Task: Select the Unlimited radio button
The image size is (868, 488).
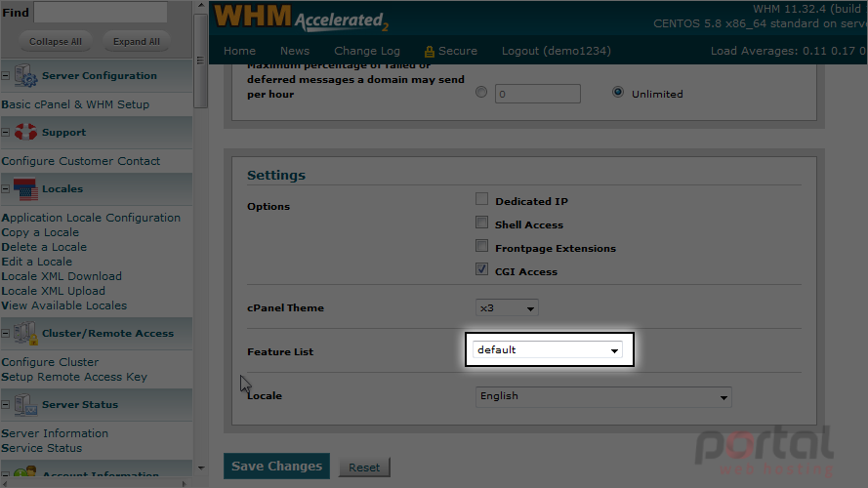Action: (x=618, y=92)
